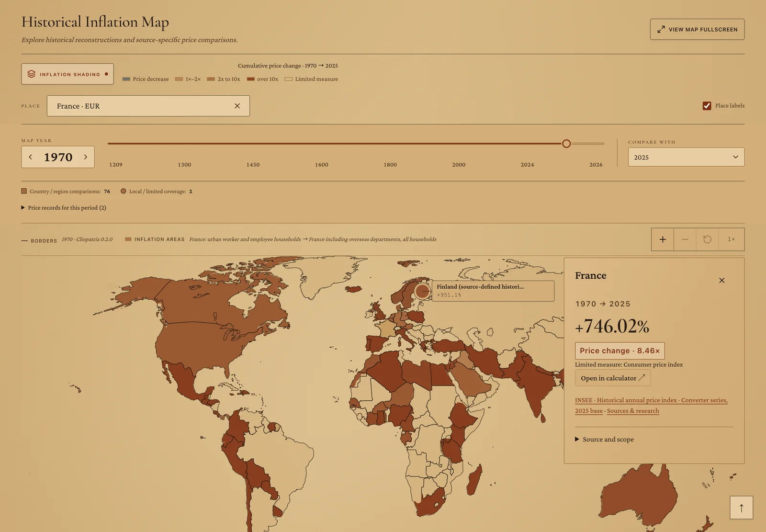
Task: Uncheck the Place labels checkbox
Action: 707,106
